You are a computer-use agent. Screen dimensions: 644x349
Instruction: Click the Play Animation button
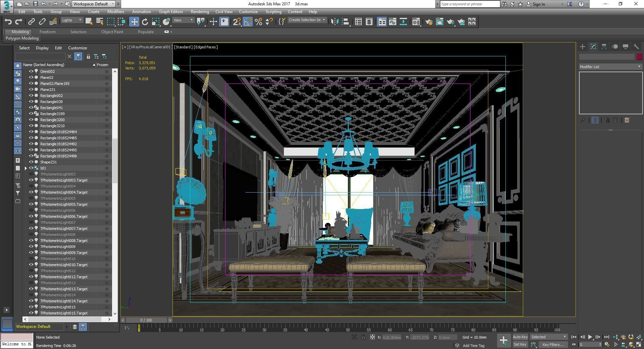click(x=590, y=337)
